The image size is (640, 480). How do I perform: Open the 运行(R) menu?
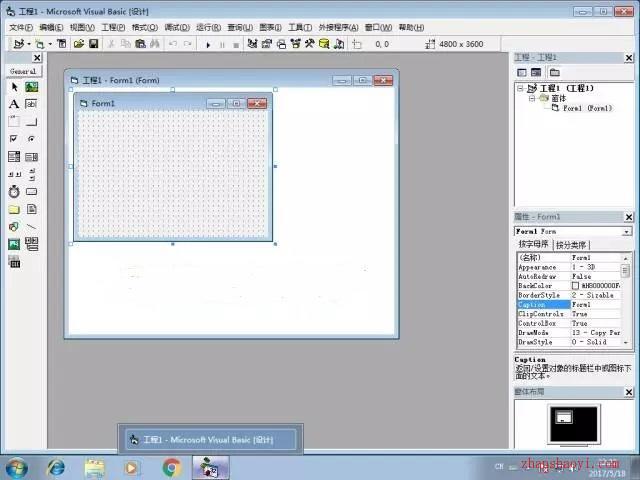click(208, 27)
